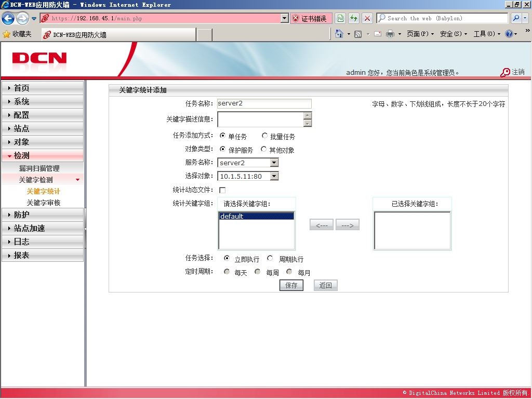Expand the 日志 sidebar menu
Image resolution: width=532 pixels, height=399 pixels.
click(43, 242)
